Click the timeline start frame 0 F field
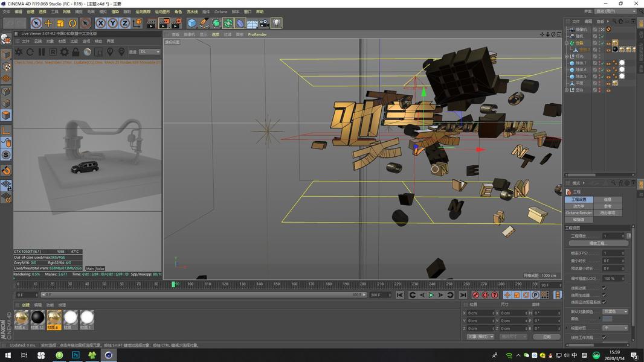Screen dimensions: 644x362 pyautogui.click(x=27, y=295)
